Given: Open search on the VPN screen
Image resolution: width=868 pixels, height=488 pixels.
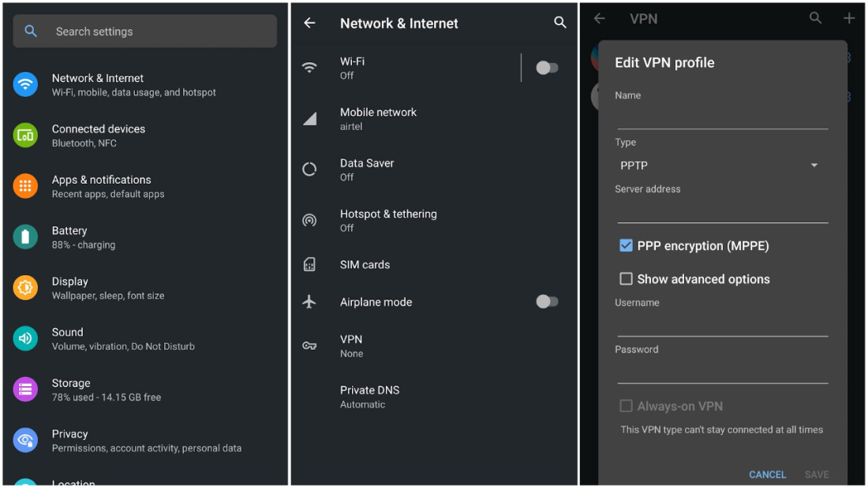Looking at the screenshot, I should pos(815,18).
